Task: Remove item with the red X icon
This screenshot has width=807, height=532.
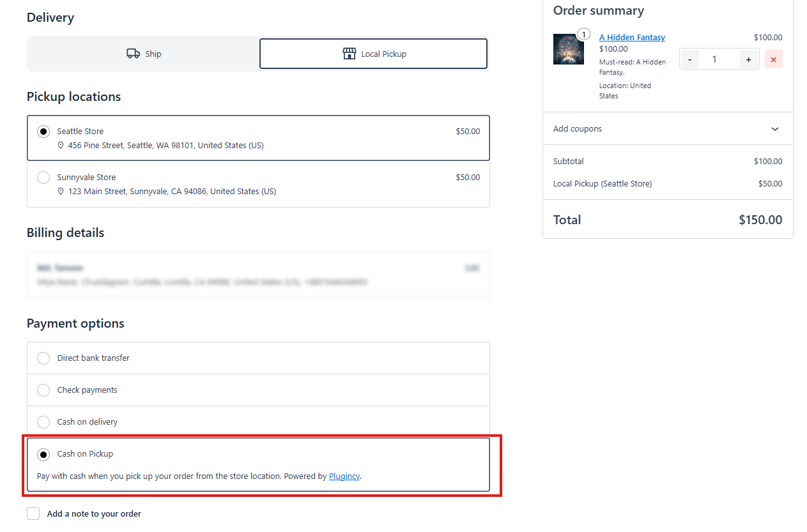Action: (773, 59)
